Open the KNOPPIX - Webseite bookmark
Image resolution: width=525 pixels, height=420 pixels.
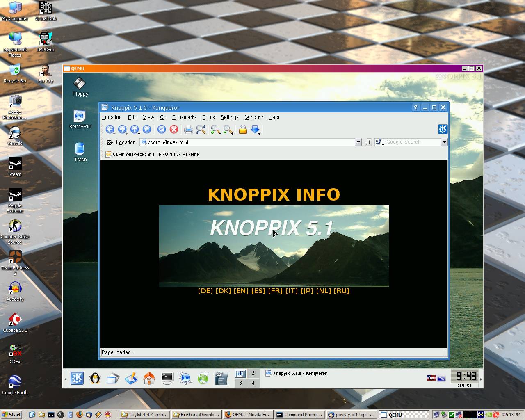[x=178, y=154]
